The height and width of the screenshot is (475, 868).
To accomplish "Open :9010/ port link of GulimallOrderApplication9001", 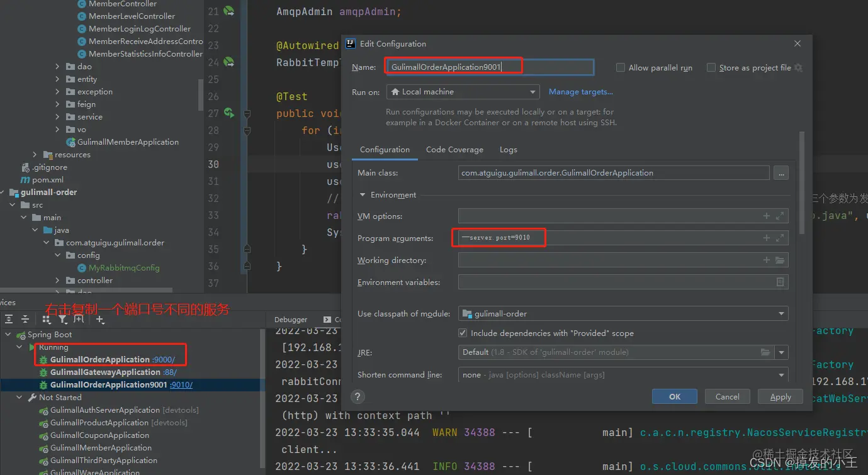I will (x=181, y=385).
